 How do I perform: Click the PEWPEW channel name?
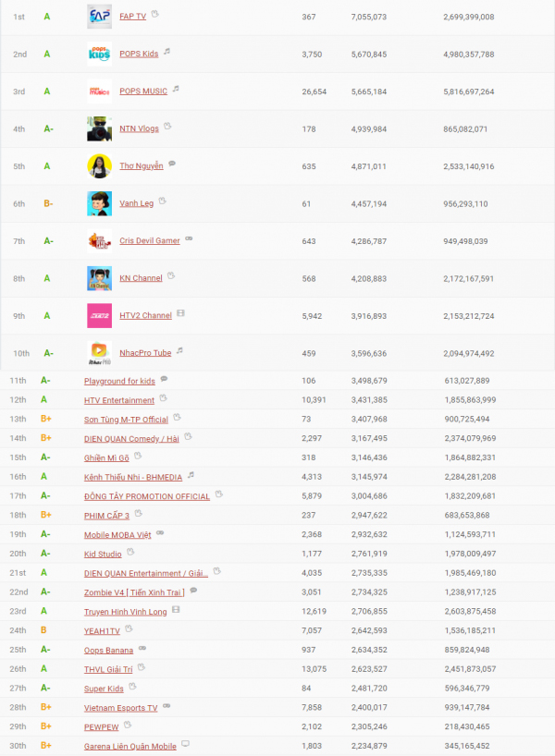tap(103, 726)
